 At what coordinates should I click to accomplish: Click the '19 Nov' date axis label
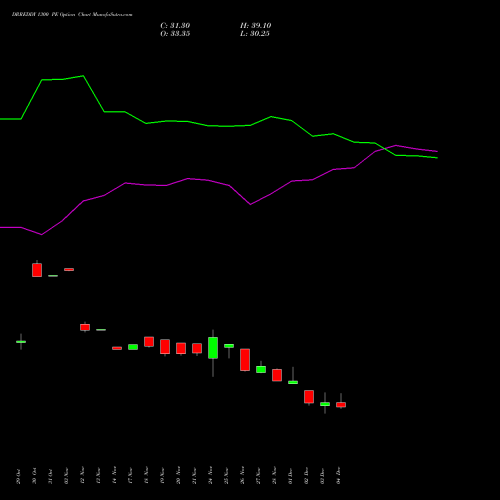tap(162, 475)
